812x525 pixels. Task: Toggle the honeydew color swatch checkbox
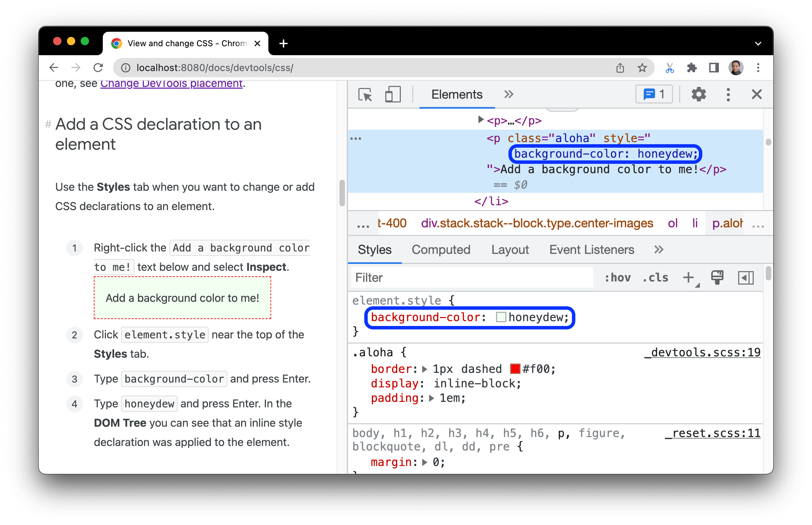pos(497,317)
